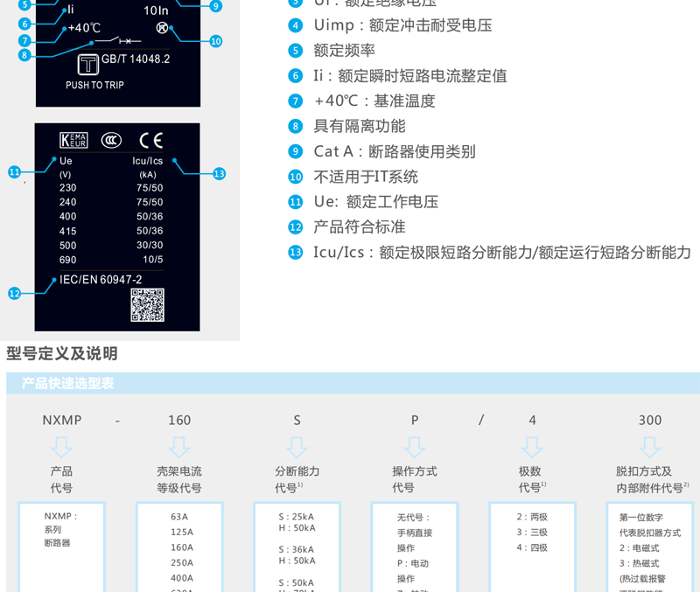700x592 pixels.
Task: Click the text 具有隔离功能
Action: coord(360,126)
